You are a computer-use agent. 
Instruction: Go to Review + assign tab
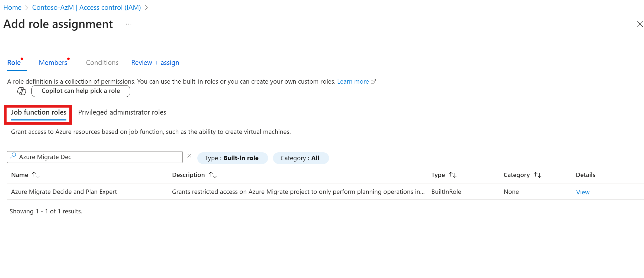click(155, 63)
